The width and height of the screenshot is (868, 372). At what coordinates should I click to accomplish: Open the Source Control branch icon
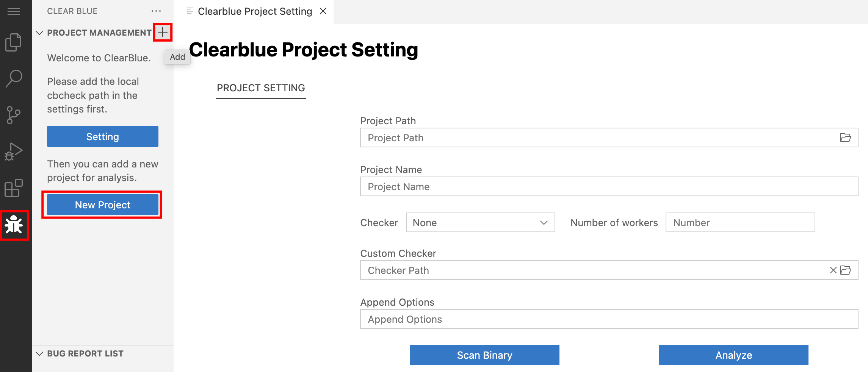pos(14,115)
